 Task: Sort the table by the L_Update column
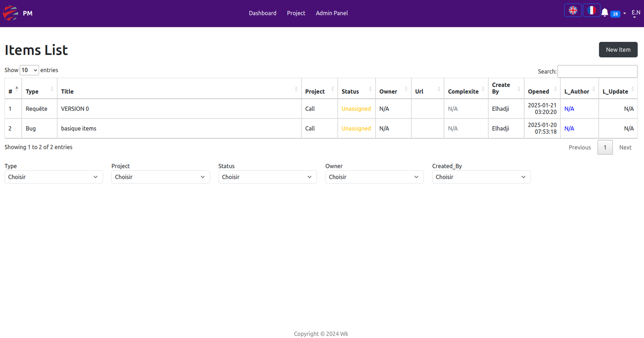point(617,91)
